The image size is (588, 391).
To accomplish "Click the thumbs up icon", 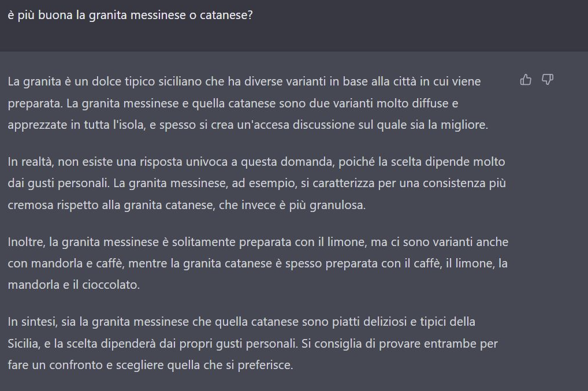I will point(526,80).
